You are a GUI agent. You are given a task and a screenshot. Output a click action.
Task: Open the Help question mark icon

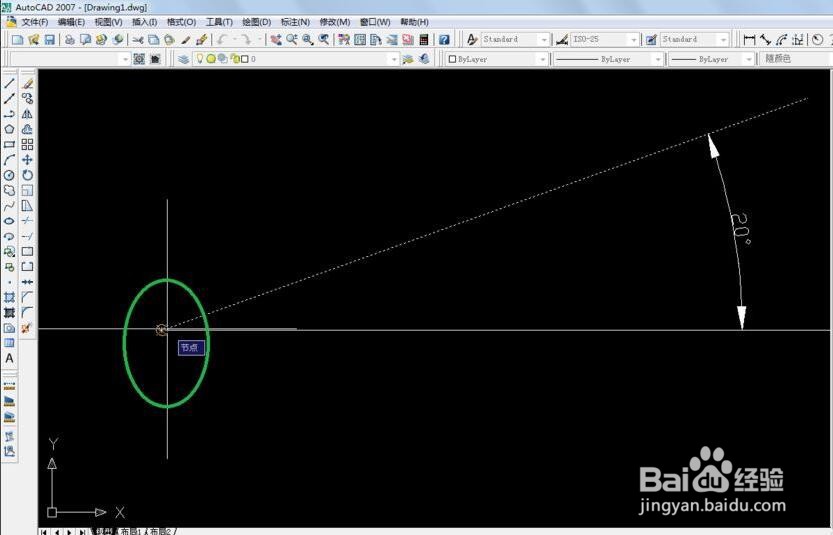(444, 40)
